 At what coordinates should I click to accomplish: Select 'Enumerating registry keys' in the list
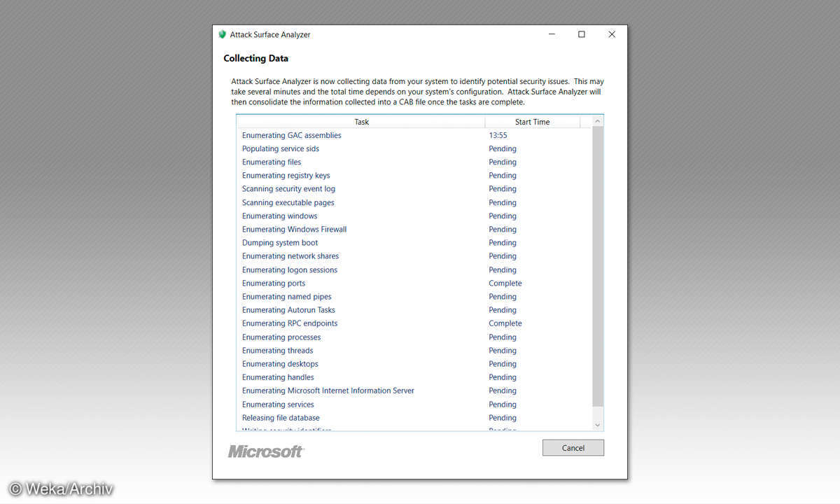(286, 176)
